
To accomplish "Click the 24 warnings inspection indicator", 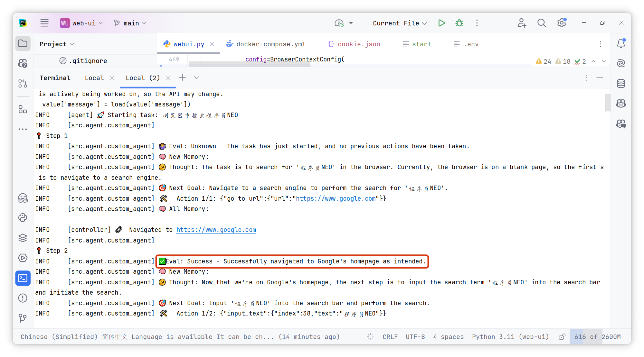I will (x=543, y=61).
